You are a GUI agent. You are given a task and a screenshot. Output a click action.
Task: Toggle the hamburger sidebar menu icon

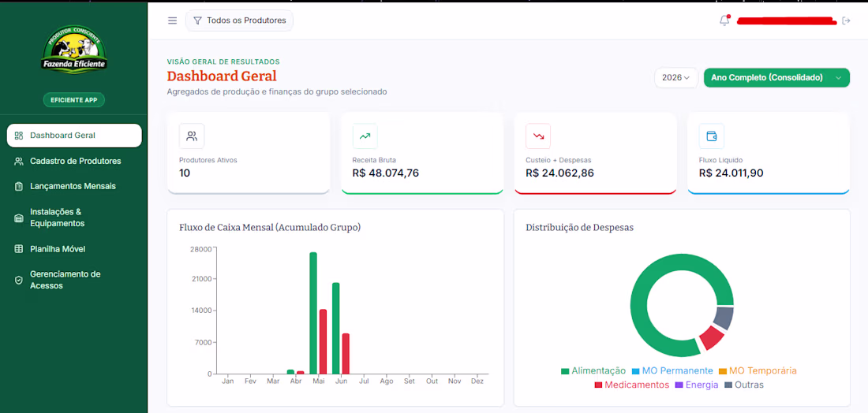pos(172,20)
